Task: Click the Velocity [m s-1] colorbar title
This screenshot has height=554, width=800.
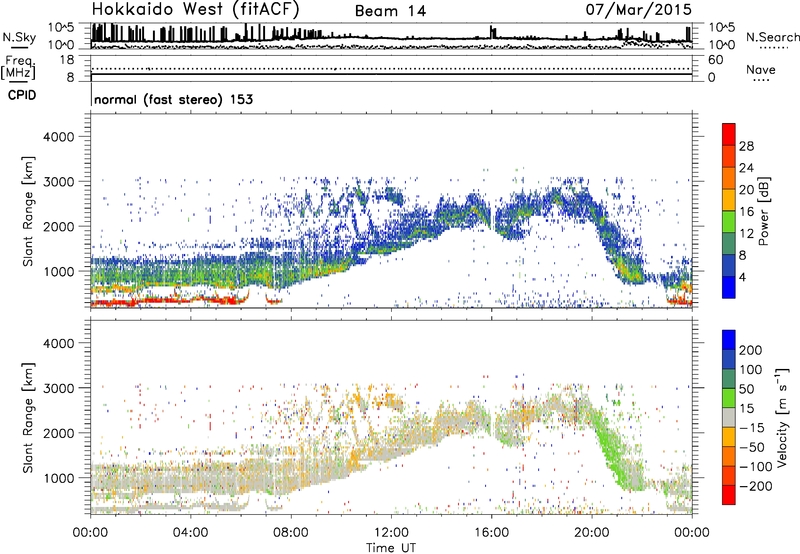Action: click(x=781, y=417)
